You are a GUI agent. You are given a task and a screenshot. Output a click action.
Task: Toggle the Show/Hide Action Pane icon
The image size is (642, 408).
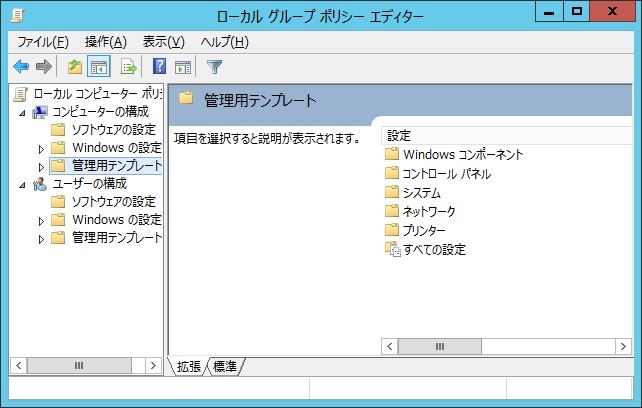183,67
